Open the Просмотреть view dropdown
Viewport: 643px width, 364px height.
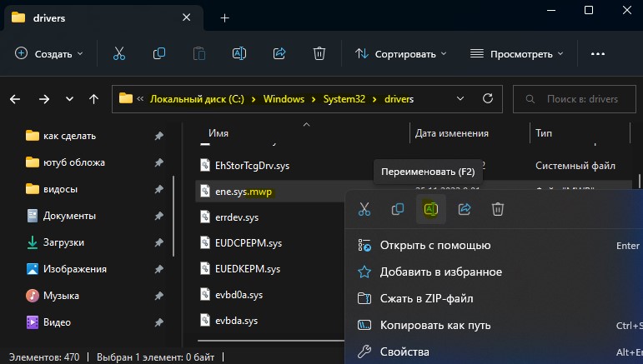pyautogui.click(x=517, y=53)
